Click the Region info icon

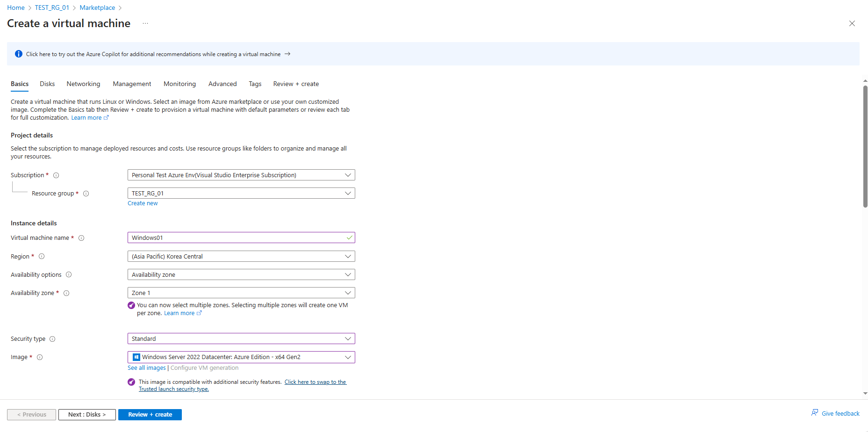[42, 256]
